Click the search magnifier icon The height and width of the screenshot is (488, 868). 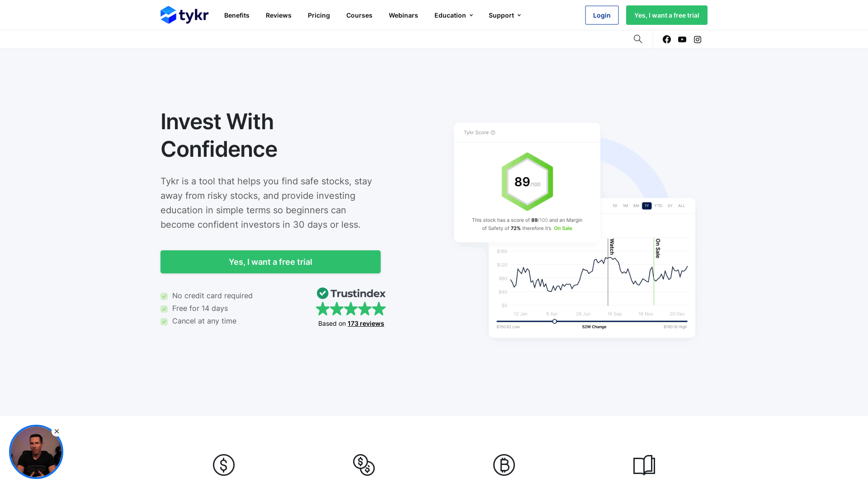637,39
